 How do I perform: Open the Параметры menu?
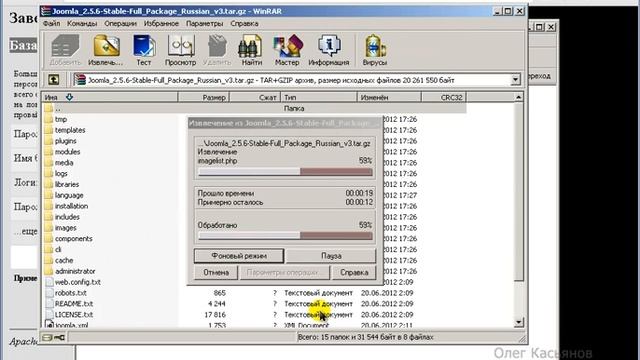point(204,24)
